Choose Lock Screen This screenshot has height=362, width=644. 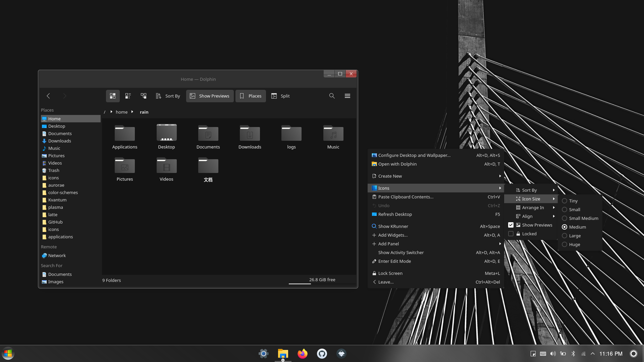coord(436,273)
